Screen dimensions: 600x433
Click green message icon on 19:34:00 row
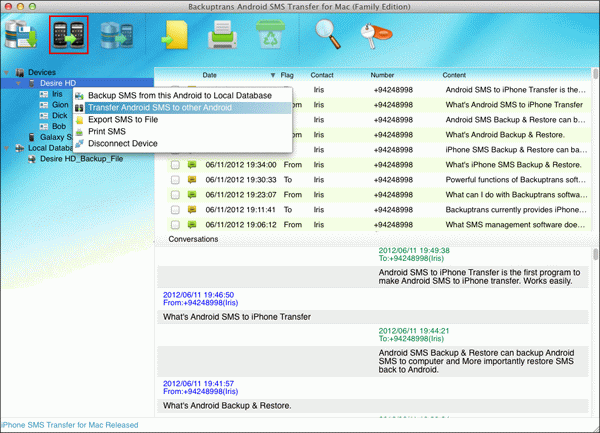point(192,165)
